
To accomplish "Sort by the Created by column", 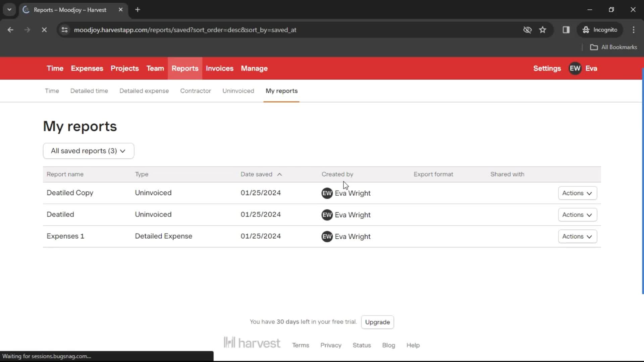I will point(337,174).
